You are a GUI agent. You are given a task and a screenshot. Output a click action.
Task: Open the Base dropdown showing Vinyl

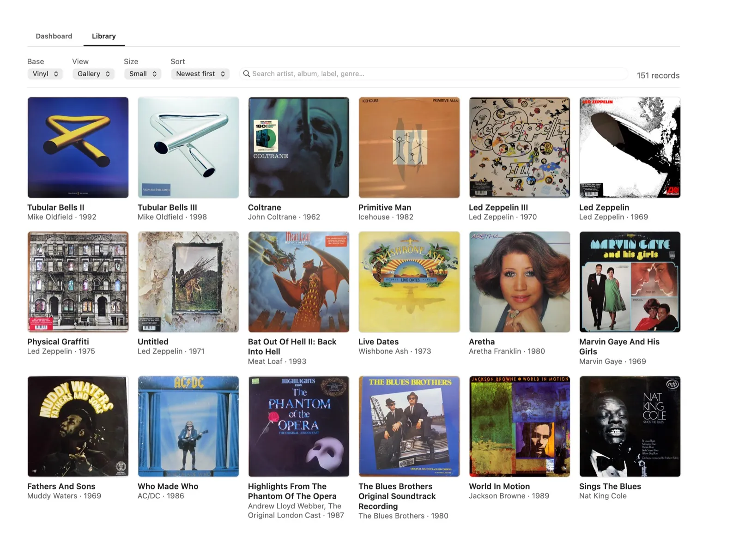point(45,74)
